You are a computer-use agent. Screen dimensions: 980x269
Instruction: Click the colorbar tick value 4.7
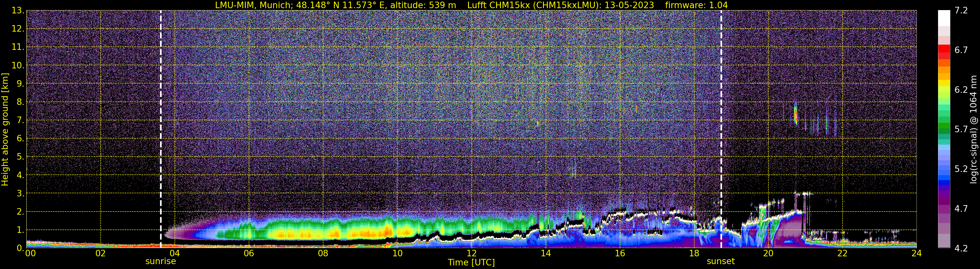pyautogui.click(x=961, y=209)
